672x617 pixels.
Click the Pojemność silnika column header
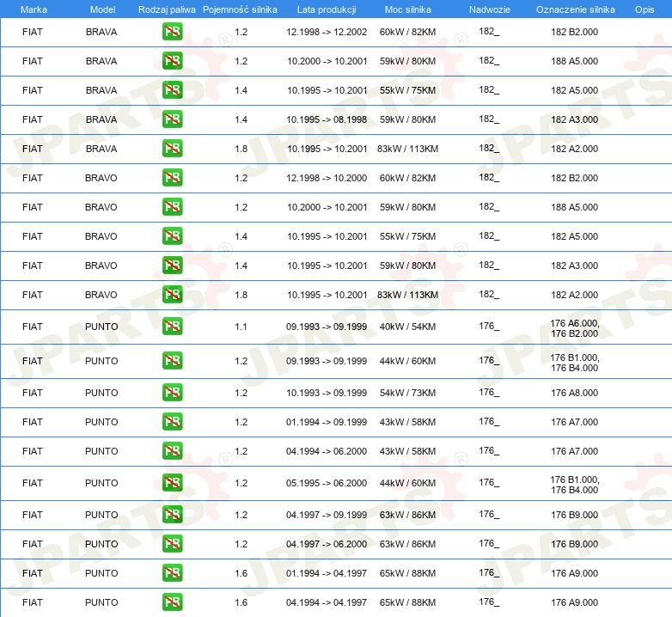pyautogui.click(x=240, y=9)
